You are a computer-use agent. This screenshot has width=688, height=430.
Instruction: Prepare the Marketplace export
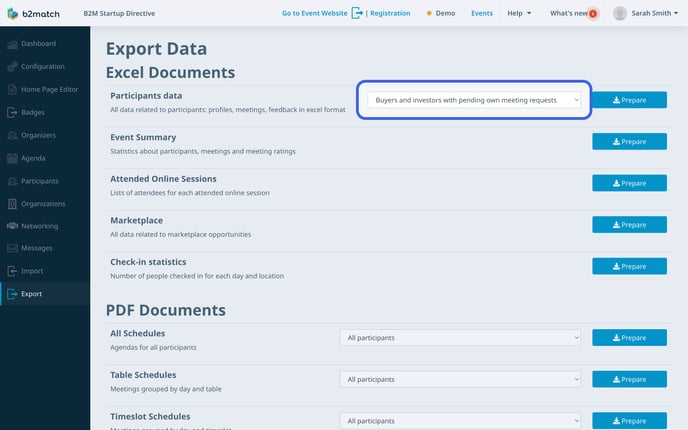coord(629,225)
